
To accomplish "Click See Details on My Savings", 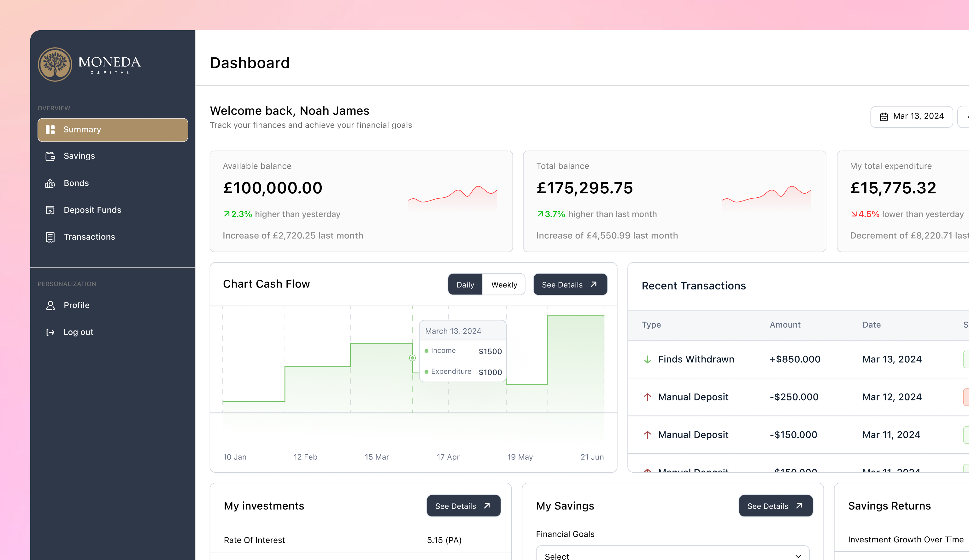I will (x=775, y=506).
